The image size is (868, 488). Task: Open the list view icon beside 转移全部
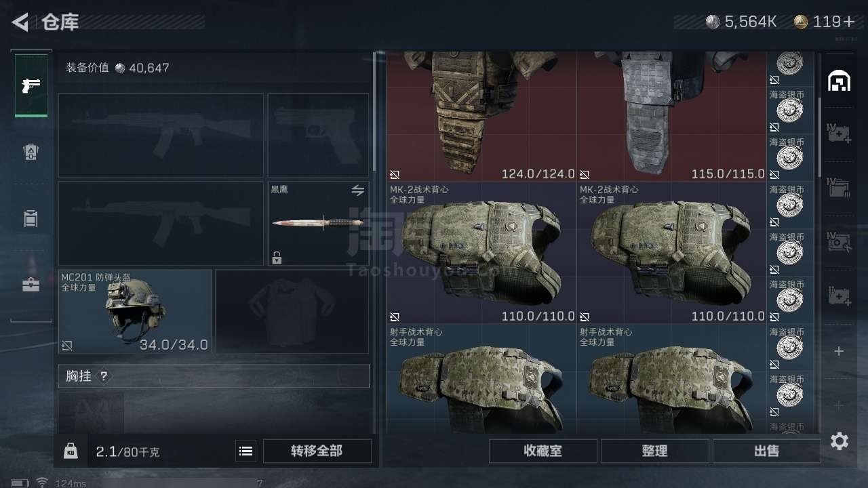point(246,451)
